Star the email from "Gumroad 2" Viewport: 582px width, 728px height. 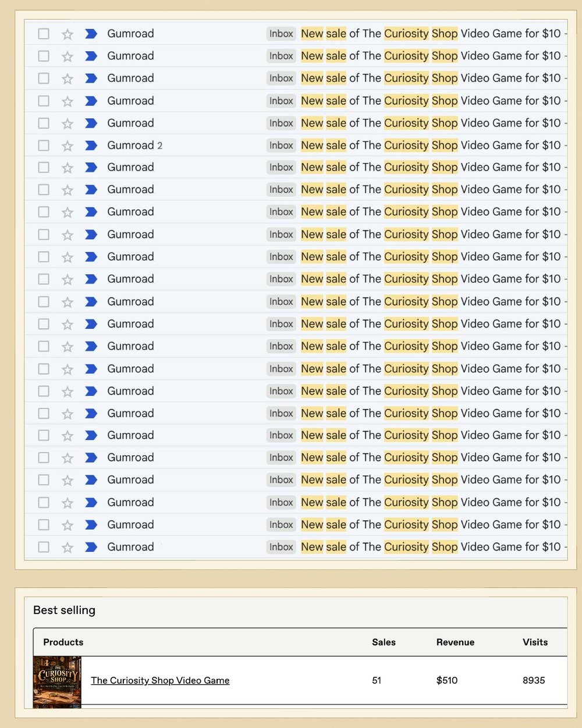68,145
